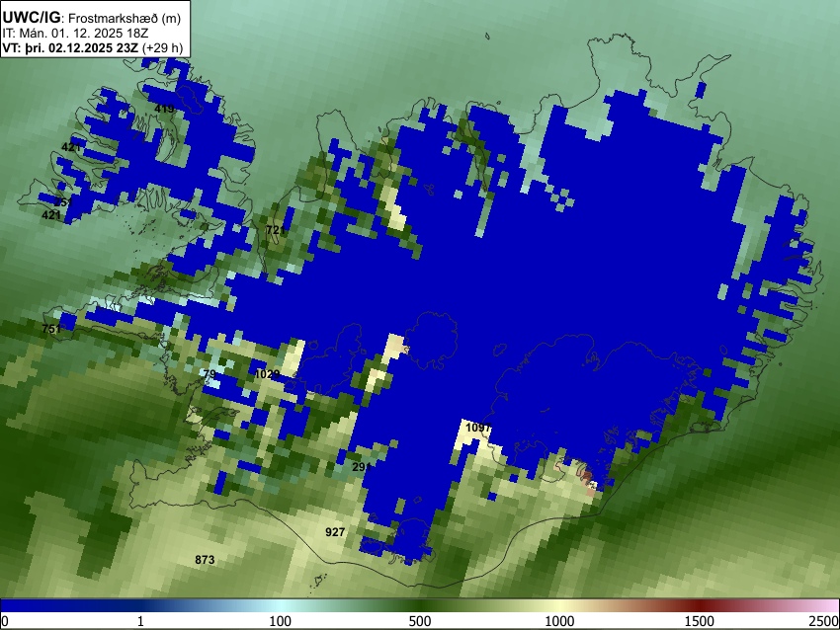Screen dimensions: 840x630
Task: Click the map value label 79
Action: click(x=210, y=373)
